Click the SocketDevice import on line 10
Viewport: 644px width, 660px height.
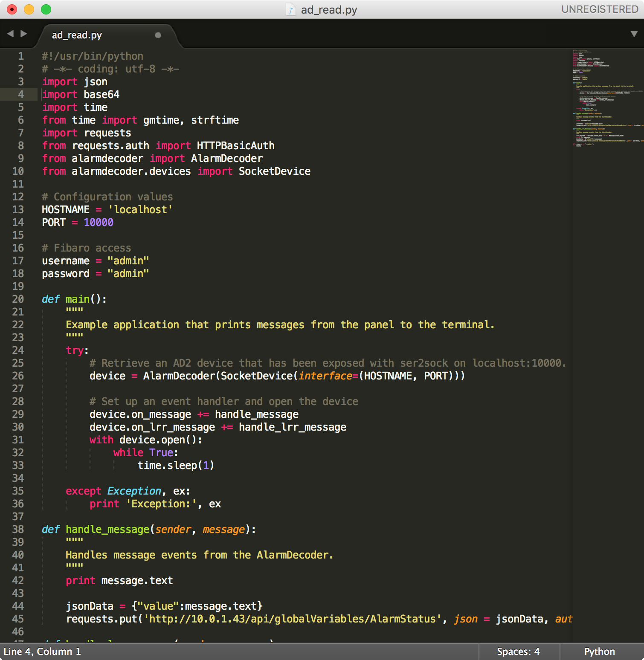275,171
